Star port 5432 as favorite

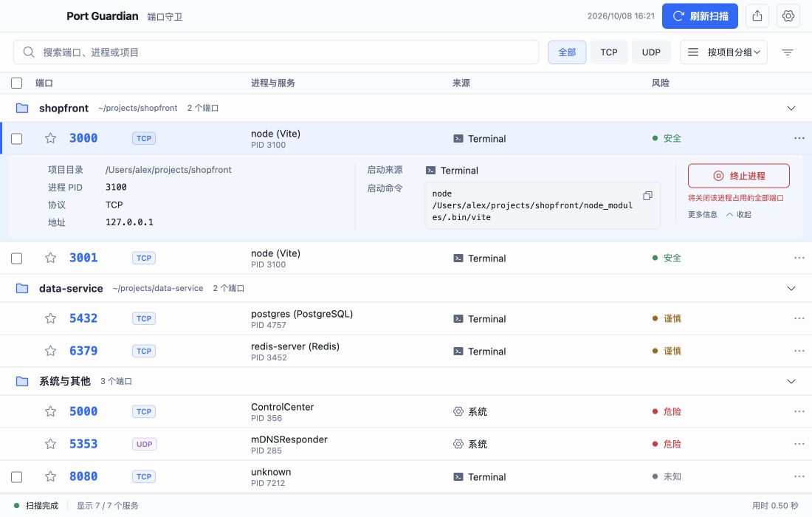[x=50, y=318]
